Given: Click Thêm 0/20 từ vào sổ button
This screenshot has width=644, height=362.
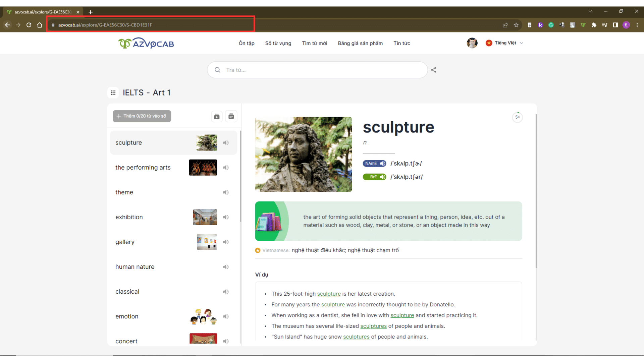Looking at the screenshot, I should tap(141, 116).
